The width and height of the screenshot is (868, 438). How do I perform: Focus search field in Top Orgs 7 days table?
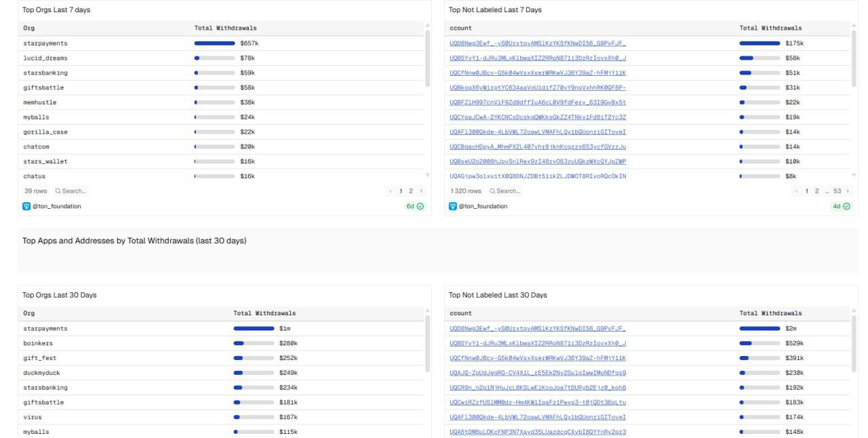(73, 191)
